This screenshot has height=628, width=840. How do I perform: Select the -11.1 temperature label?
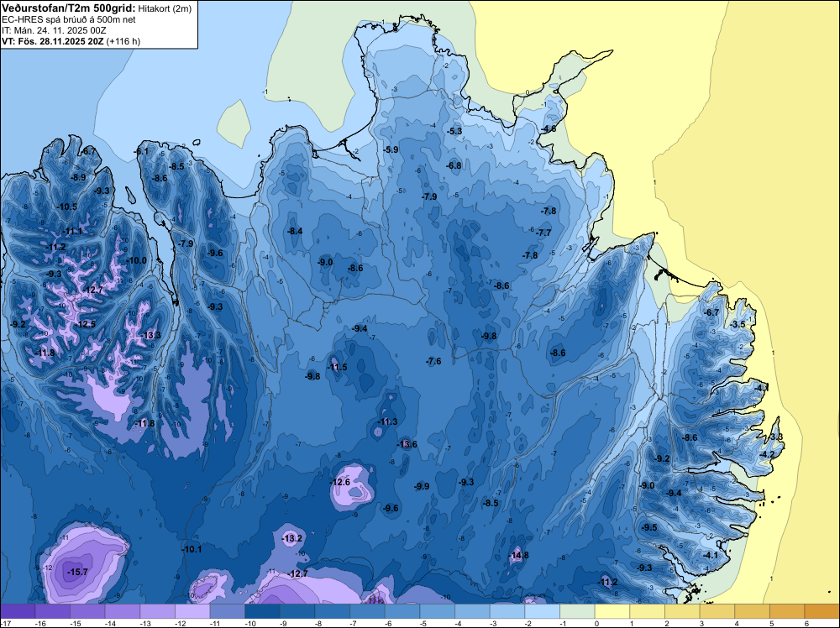[72, 231]
